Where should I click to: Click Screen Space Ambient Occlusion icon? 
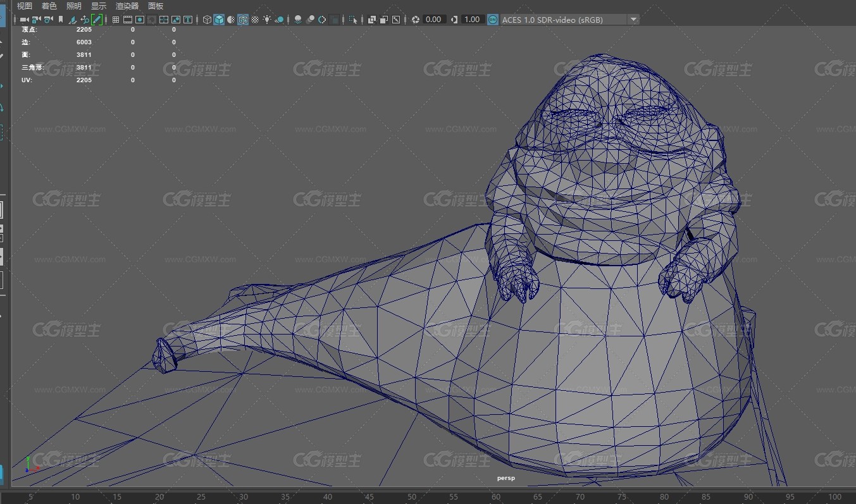click(298, 20)
